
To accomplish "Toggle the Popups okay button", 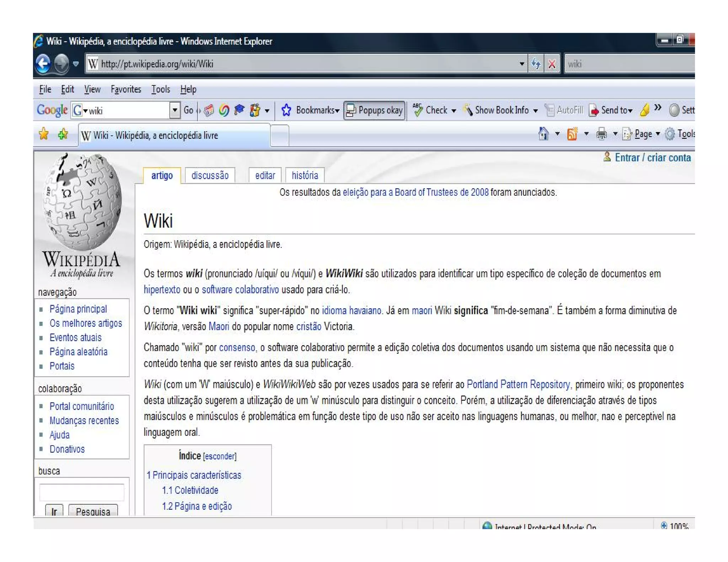I will pyautogui.click(x=374, y=110).
